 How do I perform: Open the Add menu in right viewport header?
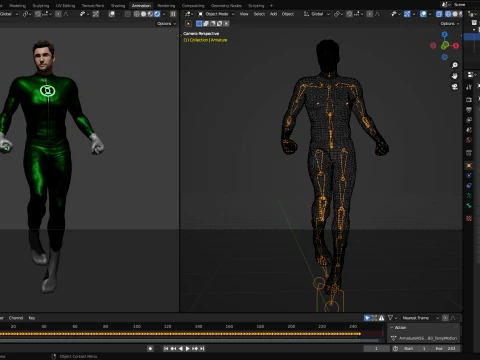pos(273,14)
